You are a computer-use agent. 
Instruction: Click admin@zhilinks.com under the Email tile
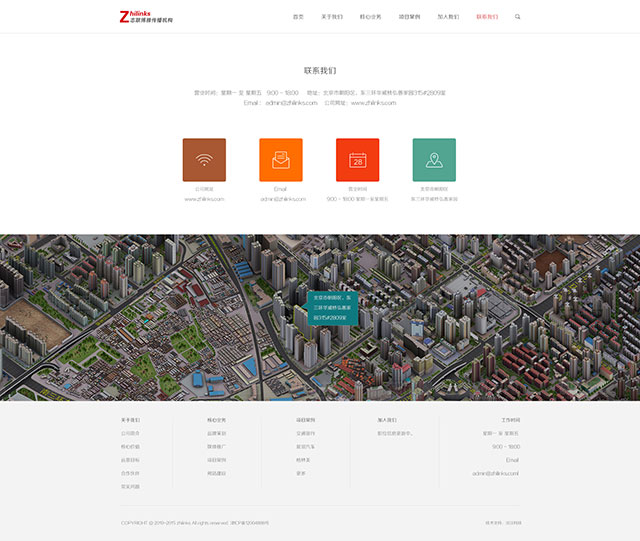click(x=280, y=199)
